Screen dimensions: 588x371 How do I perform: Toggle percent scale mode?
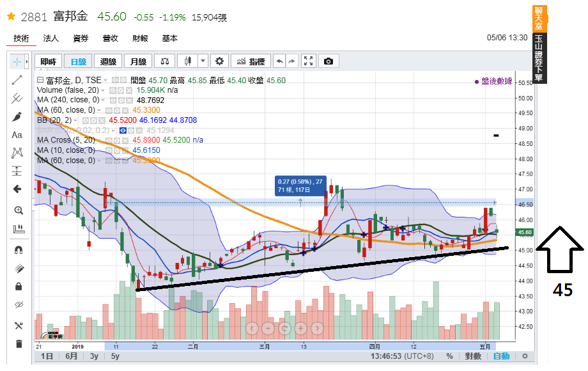(449, 356)
